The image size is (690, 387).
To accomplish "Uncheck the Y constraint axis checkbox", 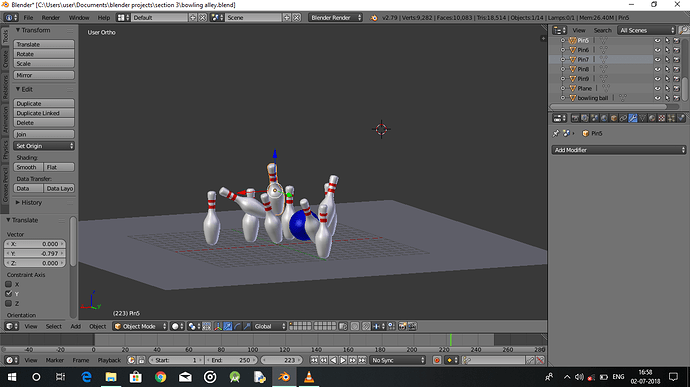I will coord(8,294).
